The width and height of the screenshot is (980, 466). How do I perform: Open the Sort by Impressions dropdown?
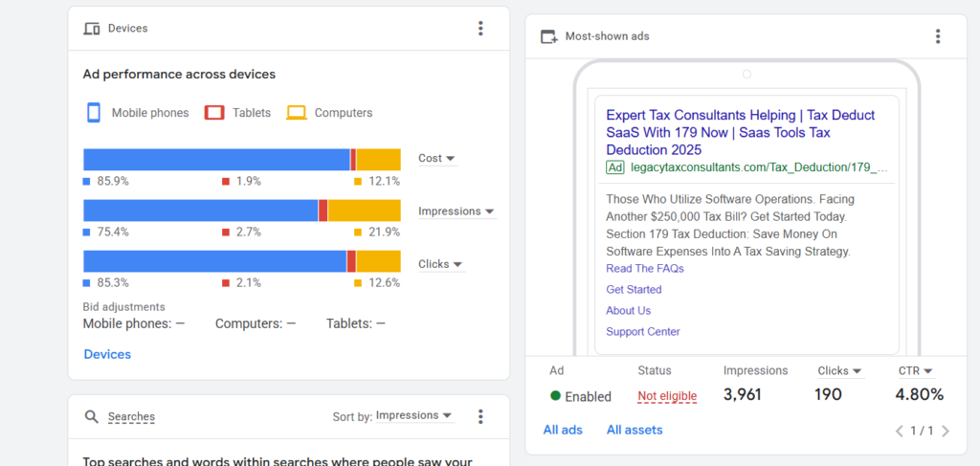(x=414, y=415)
